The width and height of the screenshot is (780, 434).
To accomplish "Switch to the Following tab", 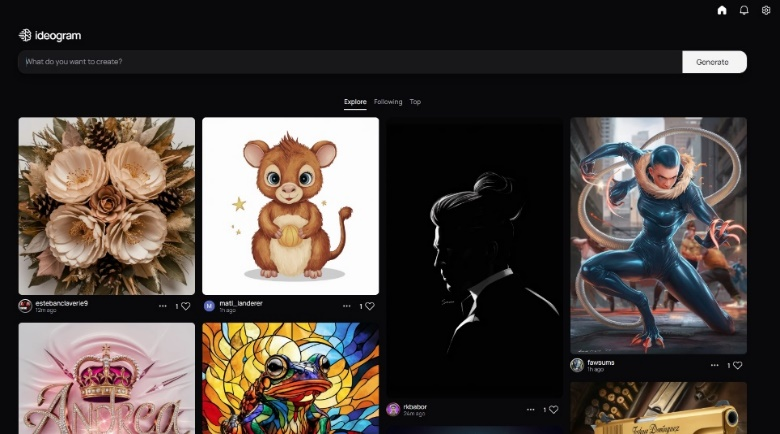I will click(x=388, y=102).
